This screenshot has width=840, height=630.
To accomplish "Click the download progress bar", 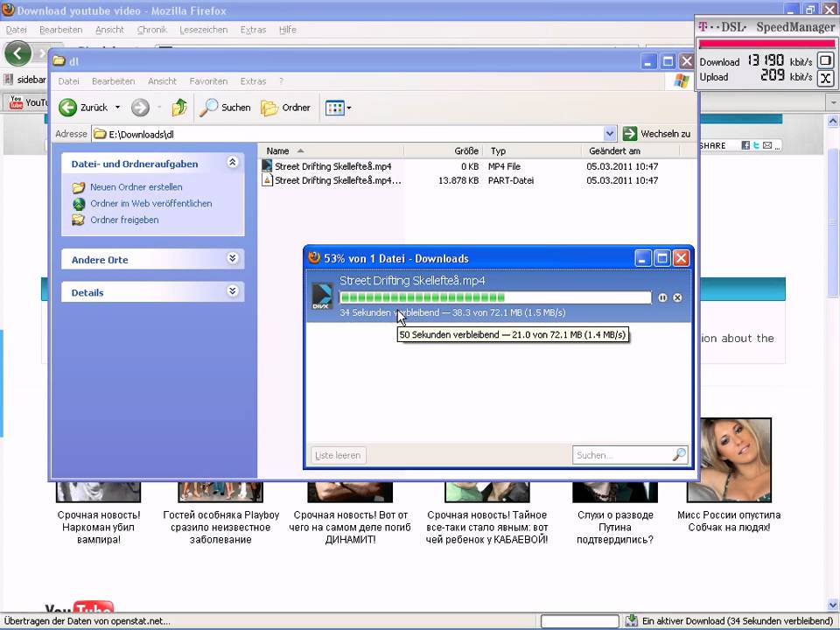I will (494, 297).
